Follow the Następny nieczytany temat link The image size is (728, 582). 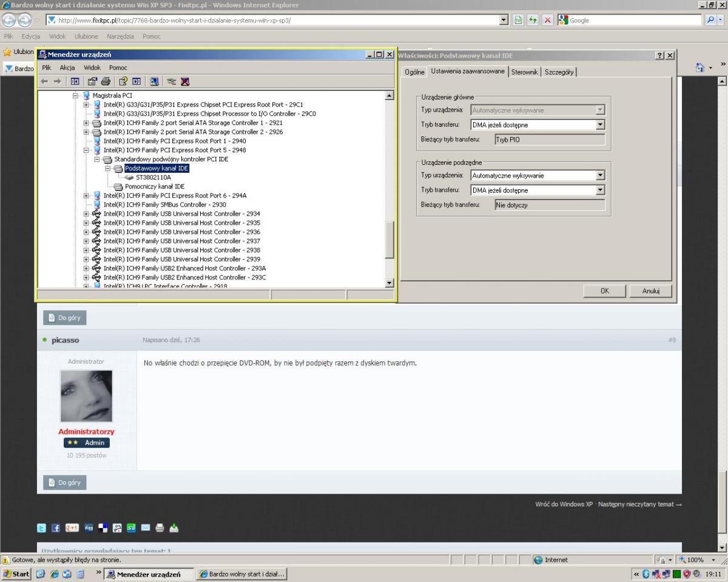640,504
